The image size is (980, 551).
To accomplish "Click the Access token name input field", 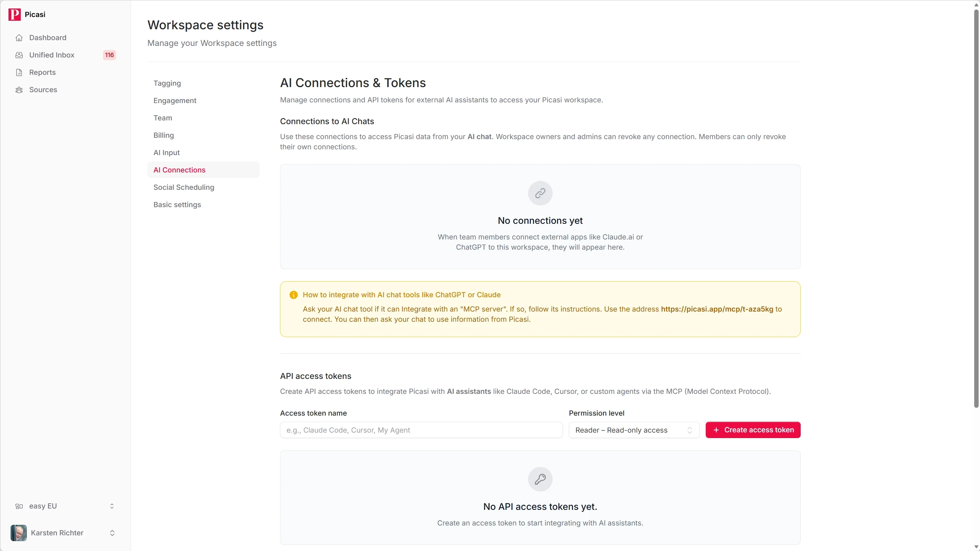I will click(421, 430).
